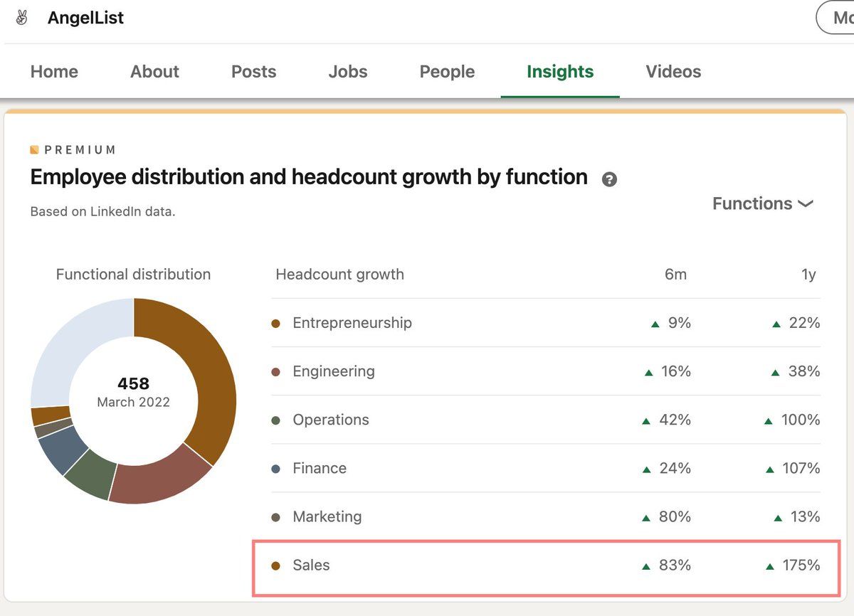Click the 458 headcount total in chart center

point(133,384)
